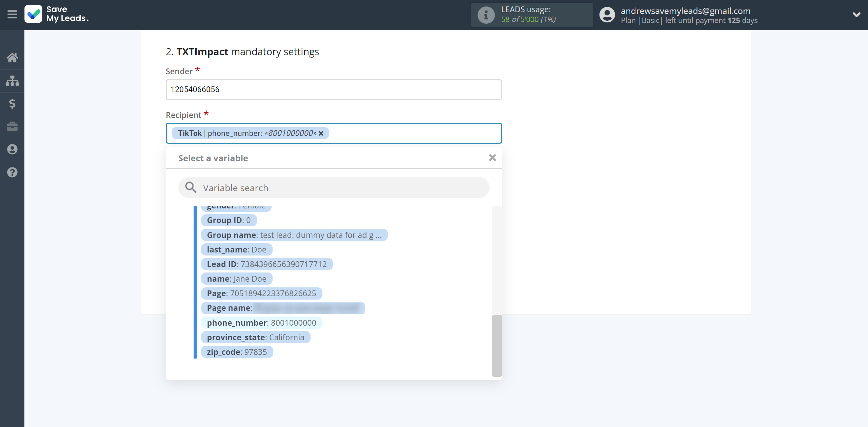Click the LEADS usage counter 58 of 5'000
This screenshot has width=868, height=427.
point(528,20)
